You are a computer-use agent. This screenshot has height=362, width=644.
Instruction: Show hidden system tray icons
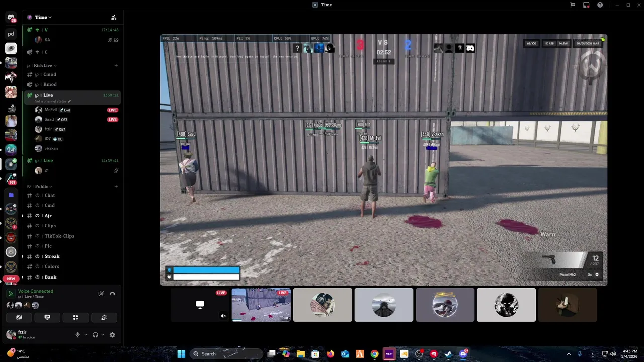[569, 354]
